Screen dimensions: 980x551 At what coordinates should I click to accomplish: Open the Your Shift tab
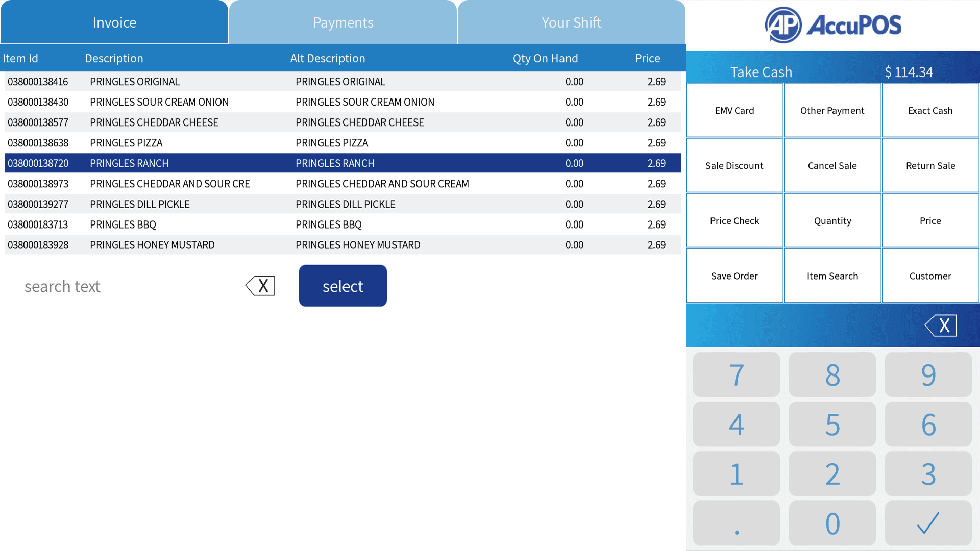[x=571, y=22]
